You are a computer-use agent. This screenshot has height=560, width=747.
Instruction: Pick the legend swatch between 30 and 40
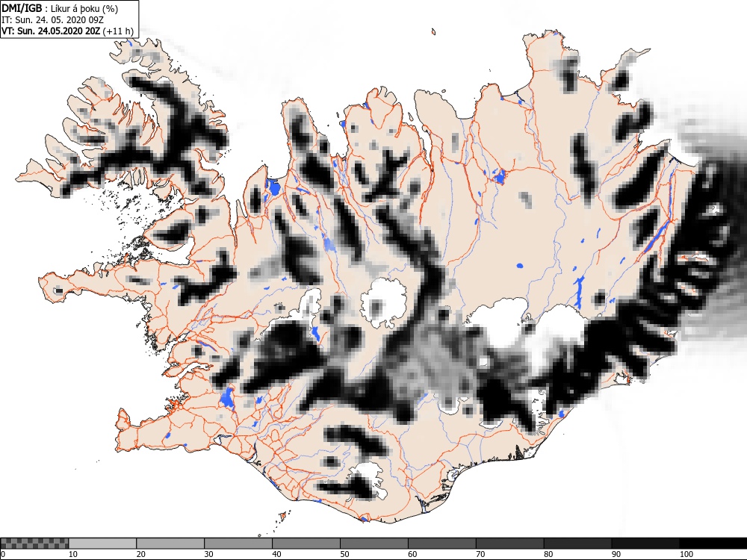coord(238,544)
